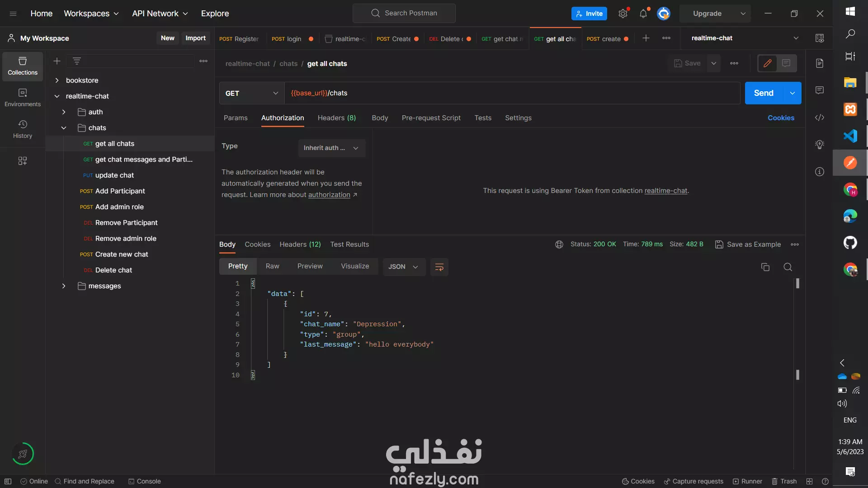Open a new request tab

click(x=646, y=38)
